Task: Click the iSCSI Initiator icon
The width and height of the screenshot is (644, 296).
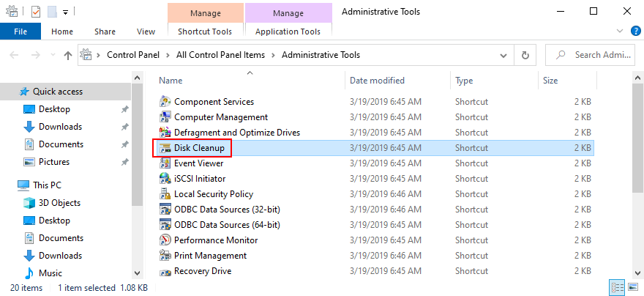Action: [x=165, y=179]
